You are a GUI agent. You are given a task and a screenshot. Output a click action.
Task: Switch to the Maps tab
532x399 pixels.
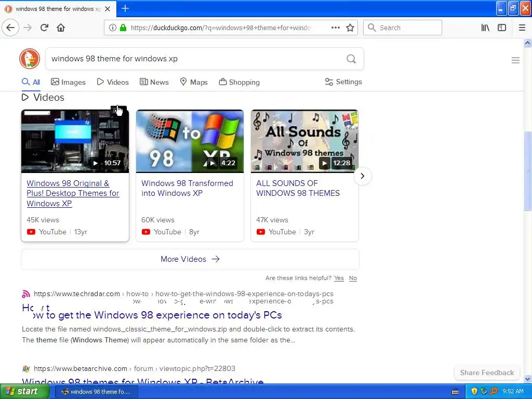193,82
